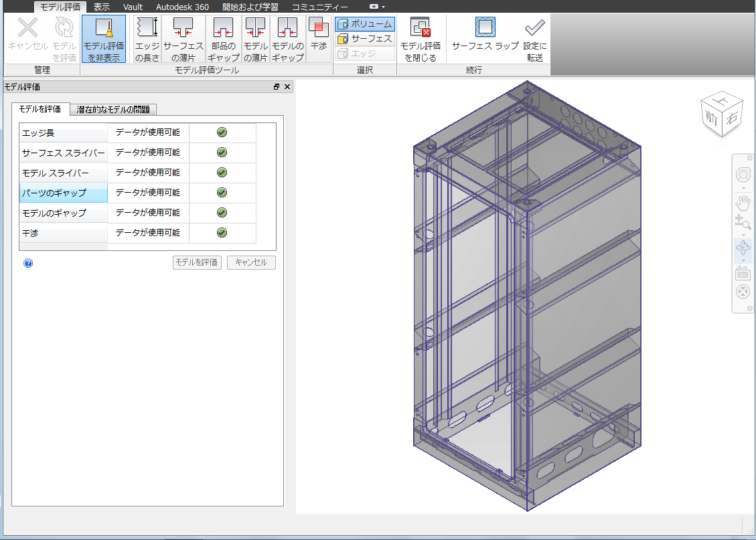Click the center-model navigation icon
Screen dimensions: 756x540
[x=743, y=292]
